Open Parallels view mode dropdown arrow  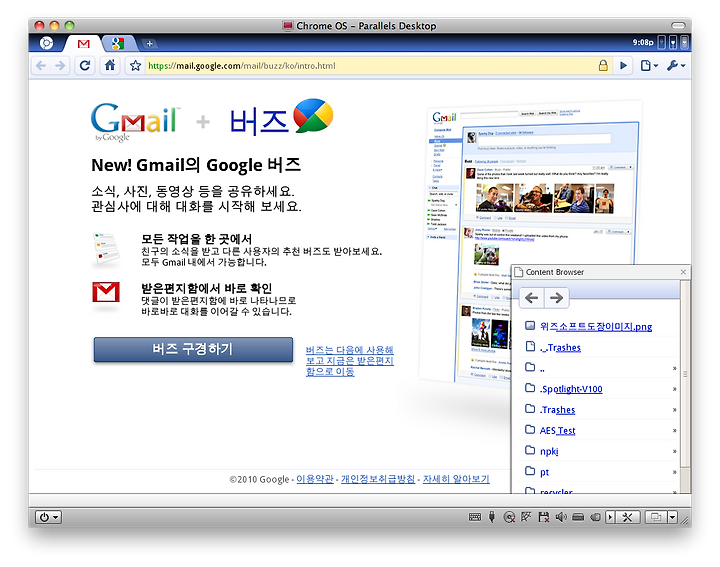click(x=672, y=517)
